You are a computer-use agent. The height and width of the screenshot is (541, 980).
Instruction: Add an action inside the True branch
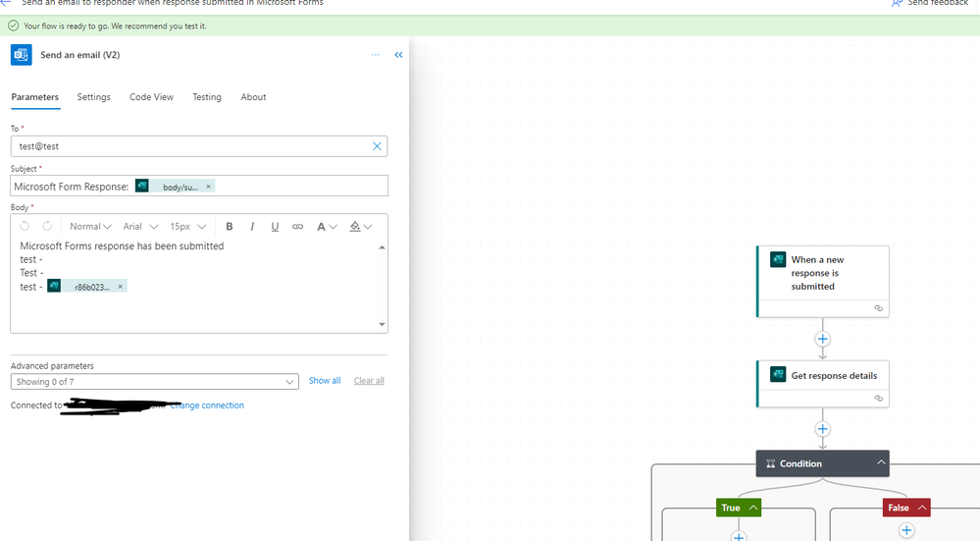[739, 536]
